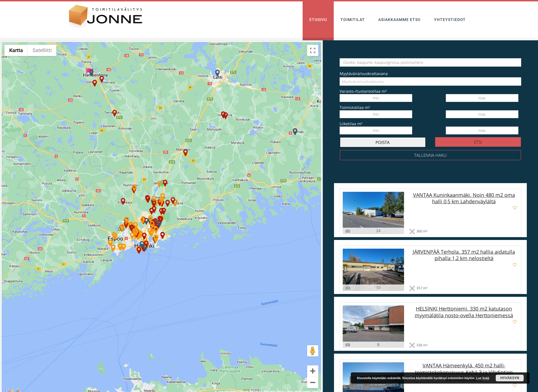This screenshot has width=538, height=392.
Task: Click the address search field
Action: (x=430, y=62)
